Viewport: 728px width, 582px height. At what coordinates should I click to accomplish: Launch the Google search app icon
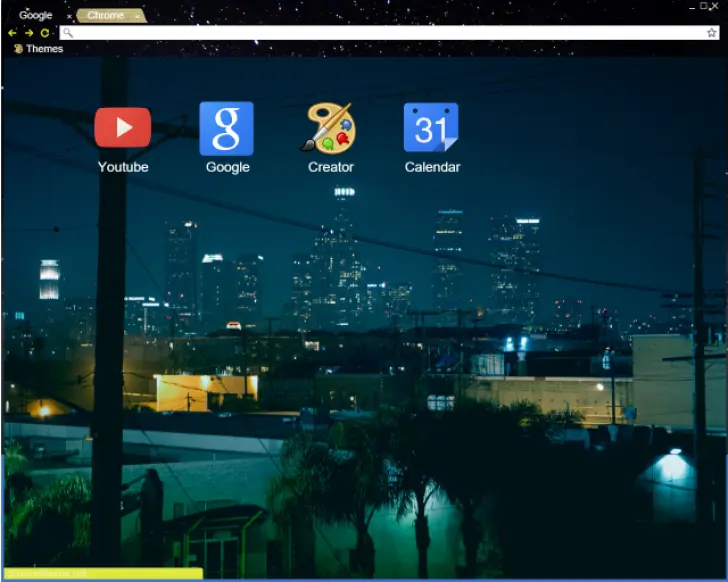coord(227,128)
